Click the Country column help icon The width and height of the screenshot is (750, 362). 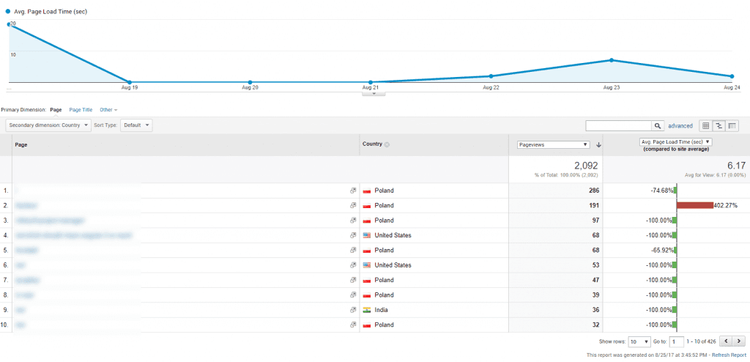(x=387, y=144)
